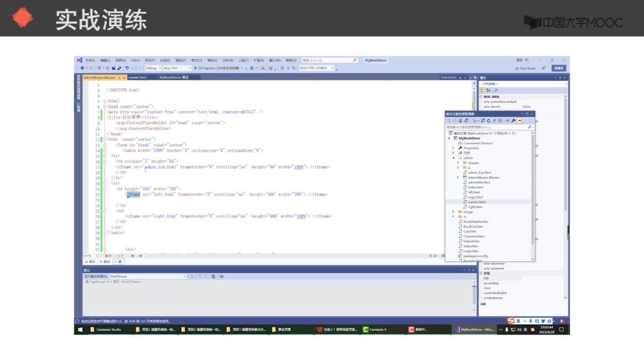The image size is (644, 362).
Task: Click the notification center icon in the taskbar
Action: tap(561, 329)
